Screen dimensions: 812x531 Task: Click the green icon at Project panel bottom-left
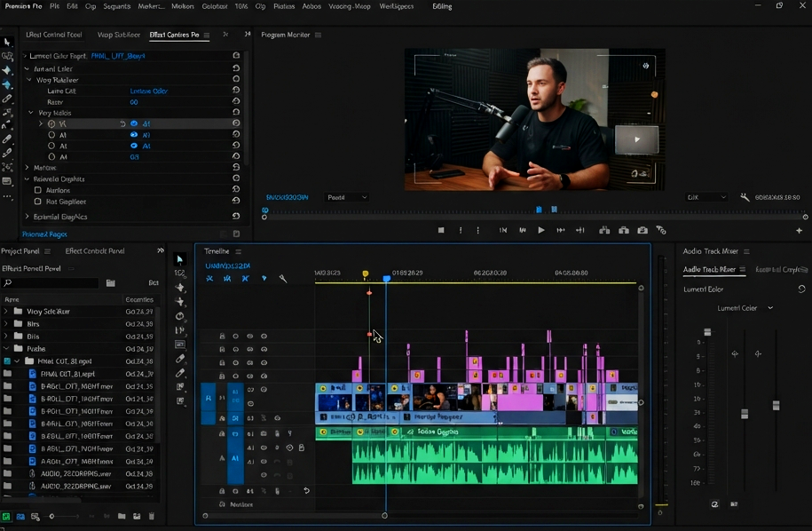click(x=6, y=517)
